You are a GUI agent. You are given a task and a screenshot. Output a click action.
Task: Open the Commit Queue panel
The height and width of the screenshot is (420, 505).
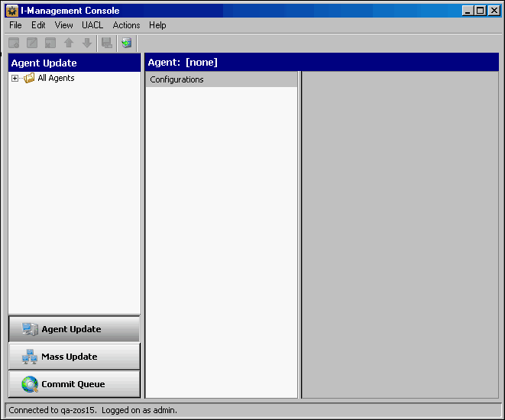[x=74, y=384]
